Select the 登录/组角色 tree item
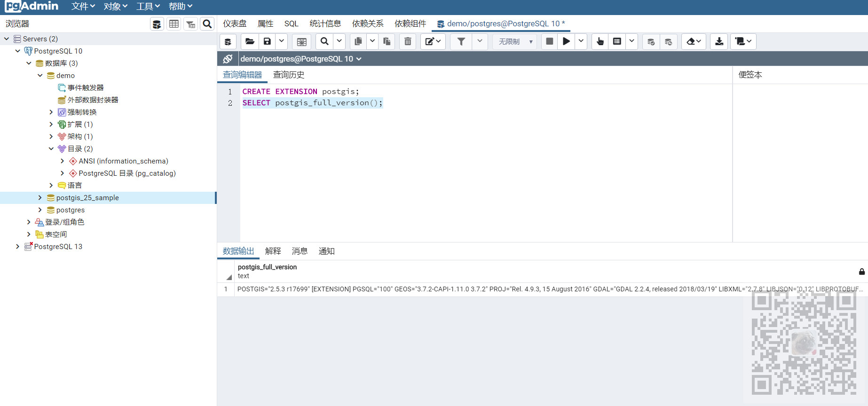The height and width of the screenshot is (406, 868). pyautogui.click(x=64, y=222)
